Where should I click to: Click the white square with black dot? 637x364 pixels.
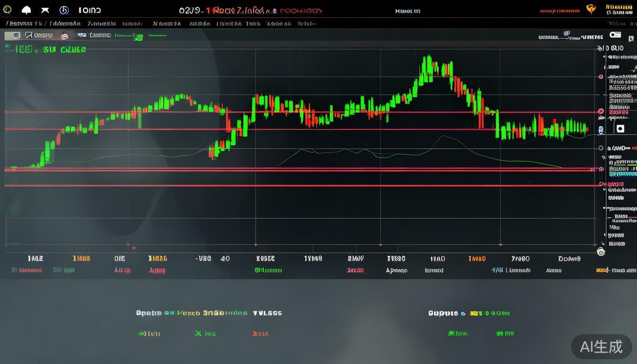pos(620,128)
